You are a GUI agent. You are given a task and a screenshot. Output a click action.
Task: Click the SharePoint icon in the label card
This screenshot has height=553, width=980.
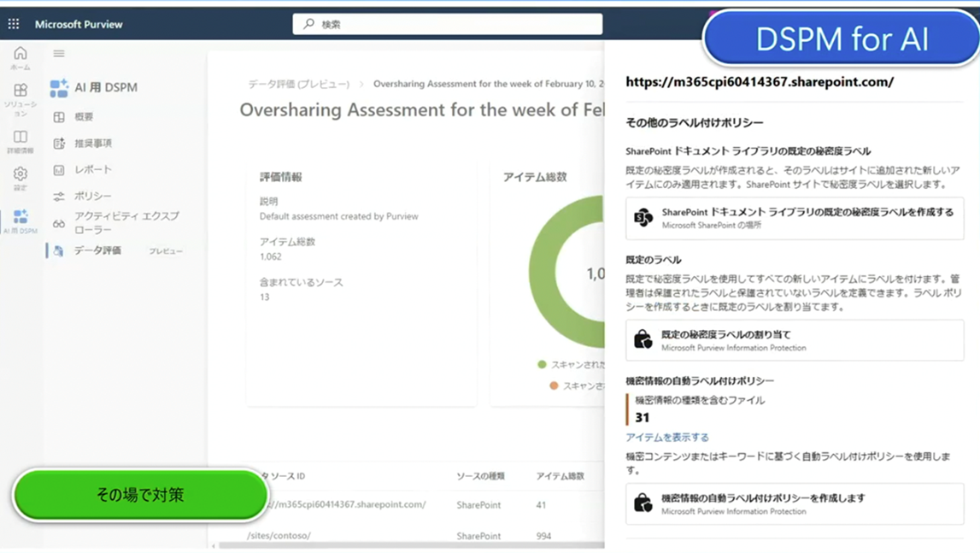(x=643, y=218)
